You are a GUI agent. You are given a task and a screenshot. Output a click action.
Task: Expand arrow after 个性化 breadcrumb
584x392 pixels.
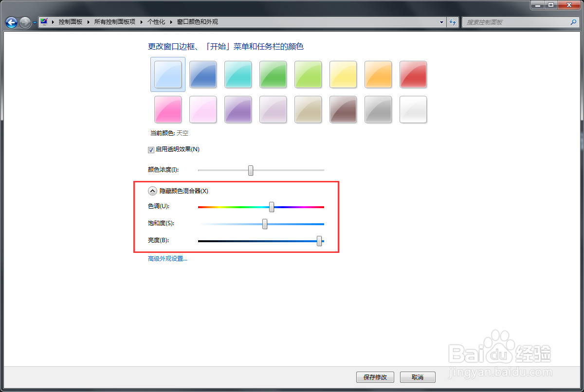pyautogui.click(x=171, y=22)
